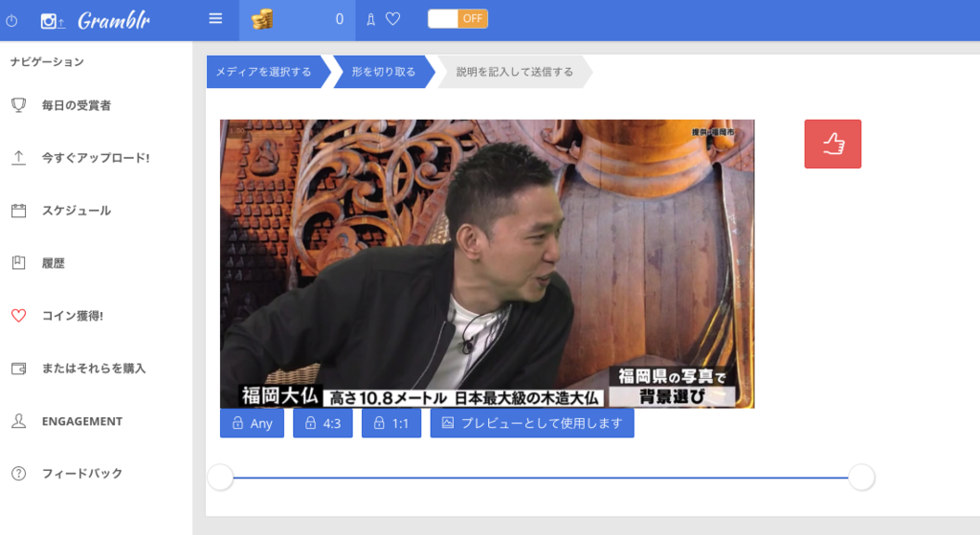Viewport: 980px width, 535px height.
Task: Click the user icon beside ENGAGEMENT
Action: click(19, 421)
